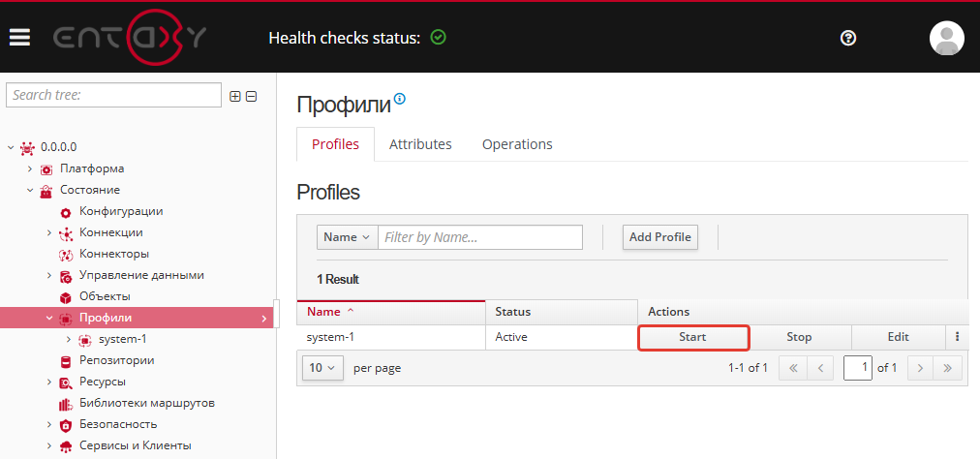Expand all tree nodes with plus icon

coord(235,96)
